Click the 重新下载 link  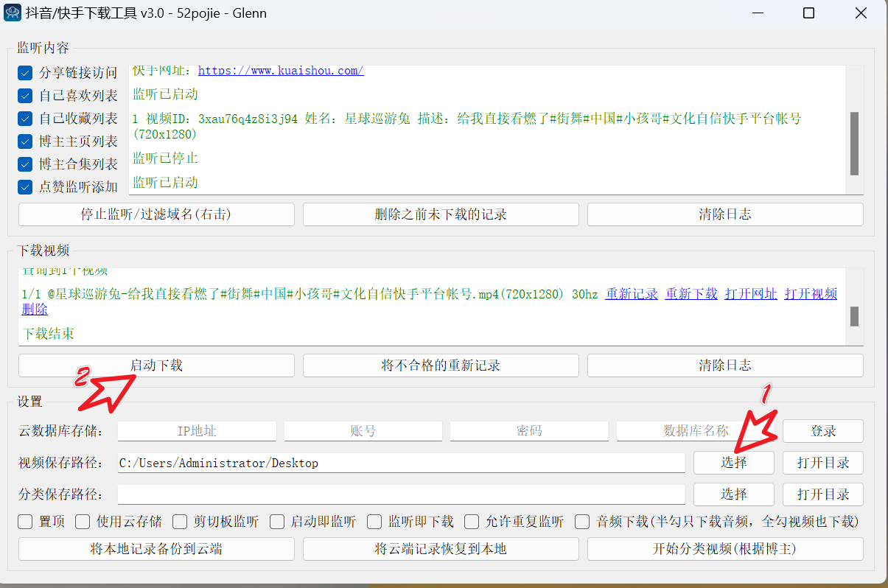[x=691, y=293]
